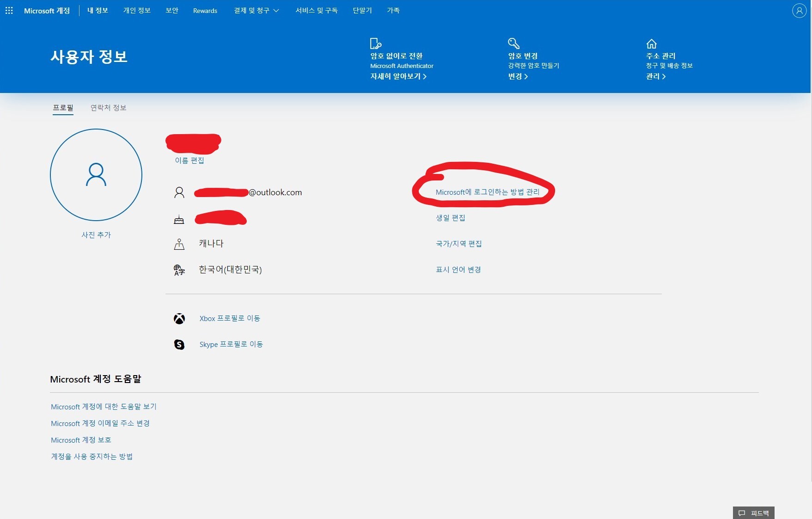Click 국가/지역 편집 link

coord(459,244)
